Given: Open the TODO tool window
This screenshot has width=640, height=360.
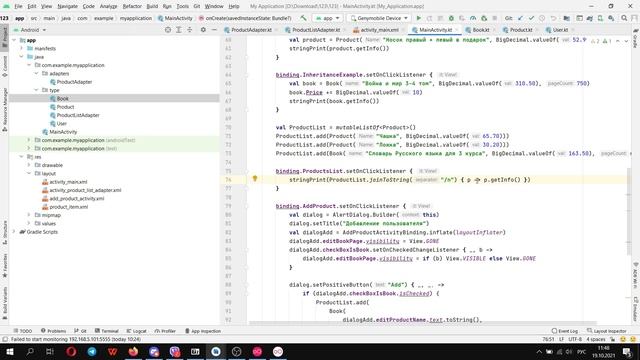Looking at the screenshot, I should (23, 331).
